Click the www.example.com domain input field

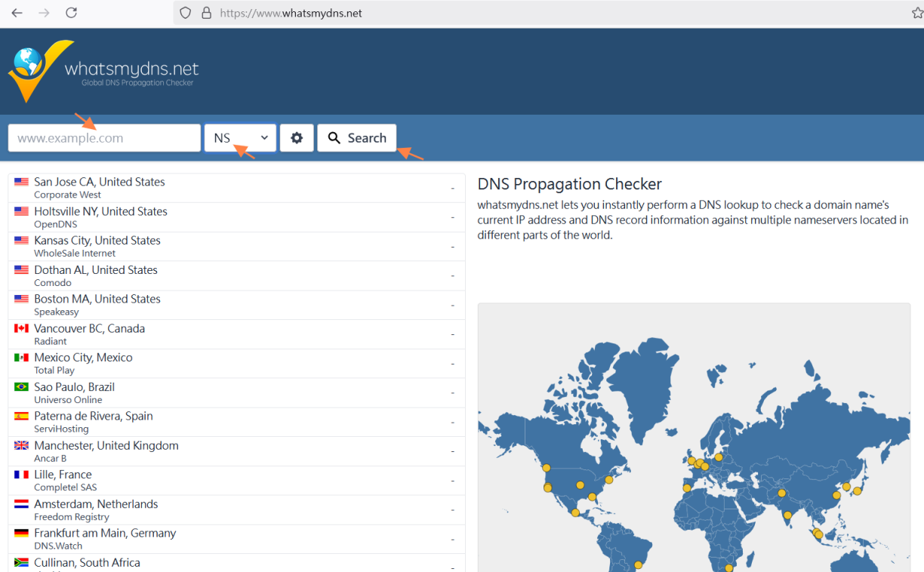[x=104, y=138]
